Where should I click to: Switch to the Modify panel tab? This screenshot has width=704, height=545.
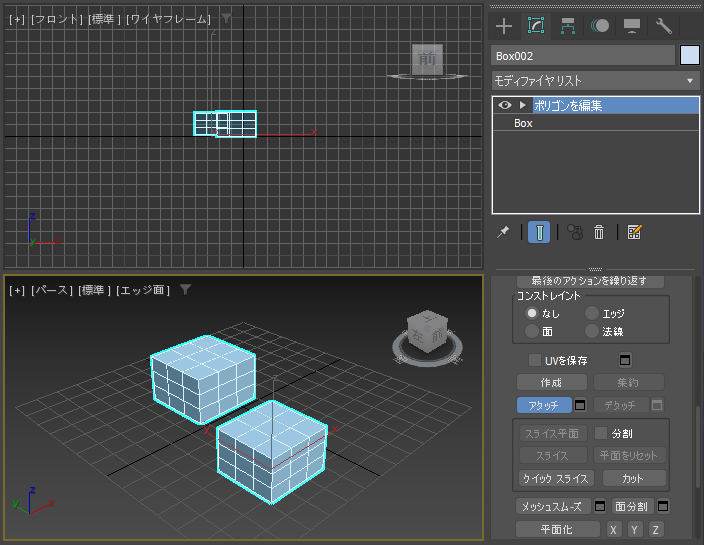tap(536, 26)
